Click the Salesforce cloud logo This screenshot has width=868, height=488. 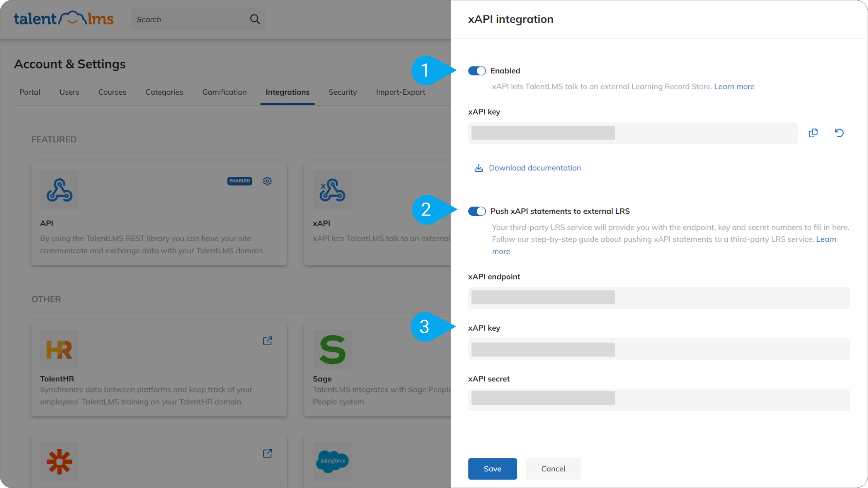332,461
